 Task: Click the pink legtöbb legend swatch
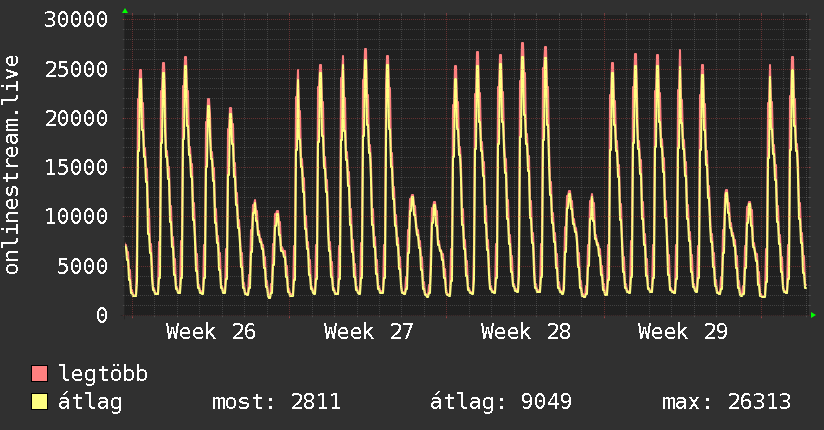pyautogui.click(x=39, y=373)
